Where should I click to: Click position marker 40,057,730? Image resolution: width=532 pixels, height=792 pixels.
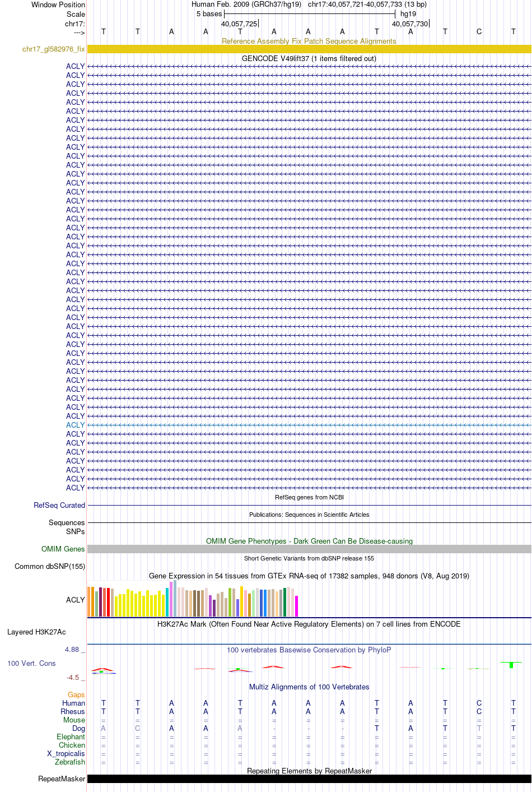tap(410, 24)
